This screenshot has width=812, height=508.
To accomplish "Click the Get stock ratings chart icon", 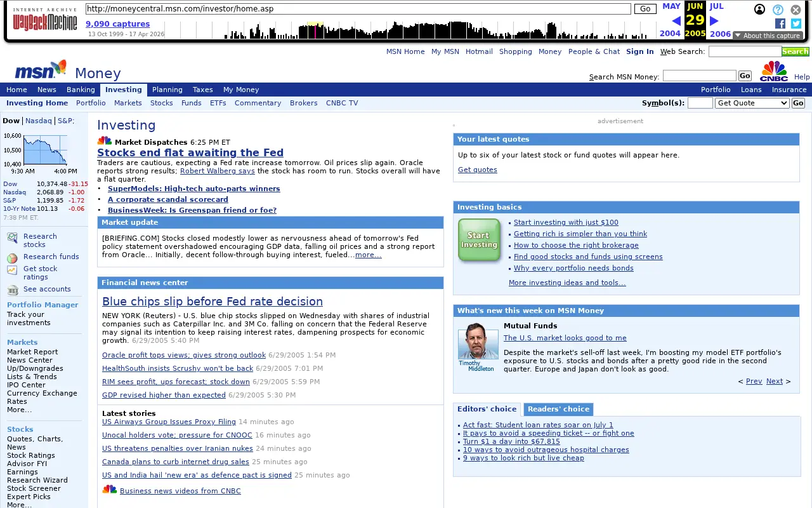I will [x=12, y=270].
